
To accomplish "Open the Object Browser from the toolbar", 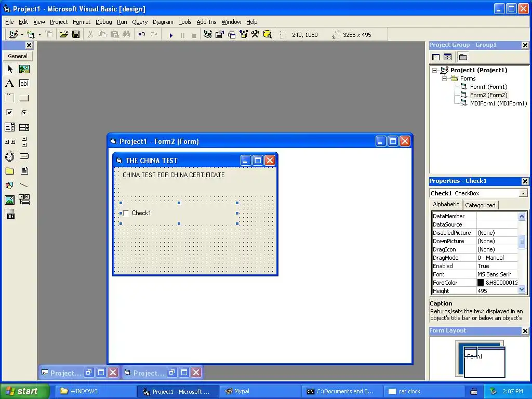I will (x=244, y=35).
